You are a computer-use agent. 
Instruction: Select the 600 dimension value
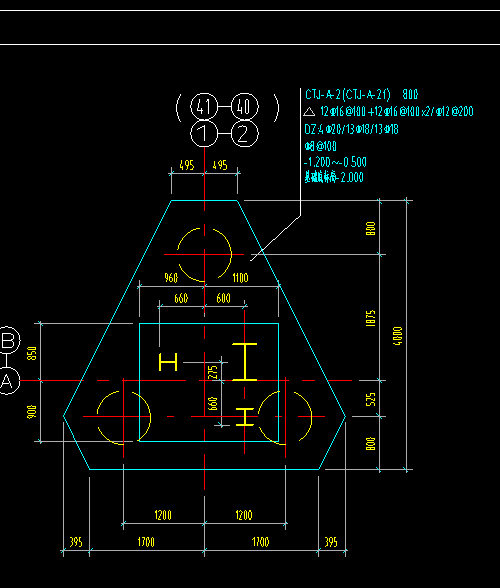click(223, 298)
